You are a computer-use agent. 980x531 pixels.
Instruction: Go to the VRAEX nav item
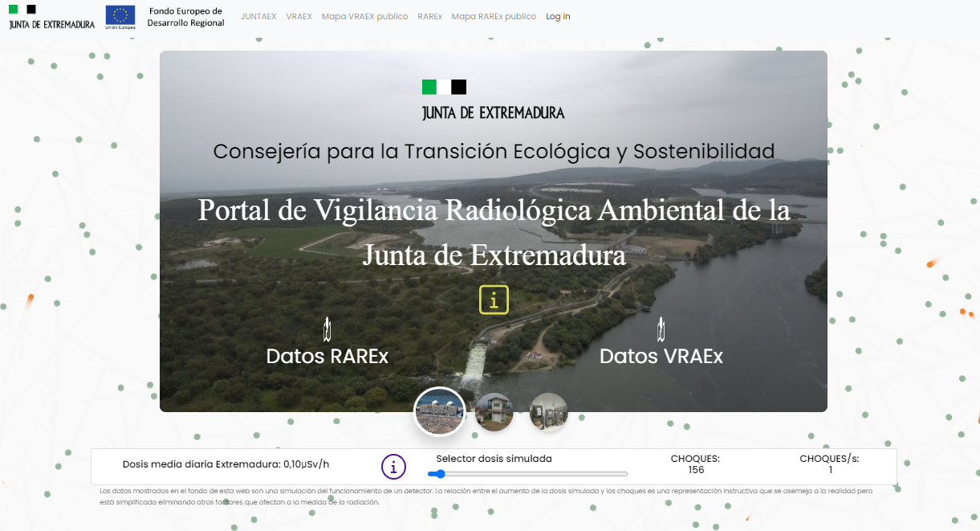(299, 17)
